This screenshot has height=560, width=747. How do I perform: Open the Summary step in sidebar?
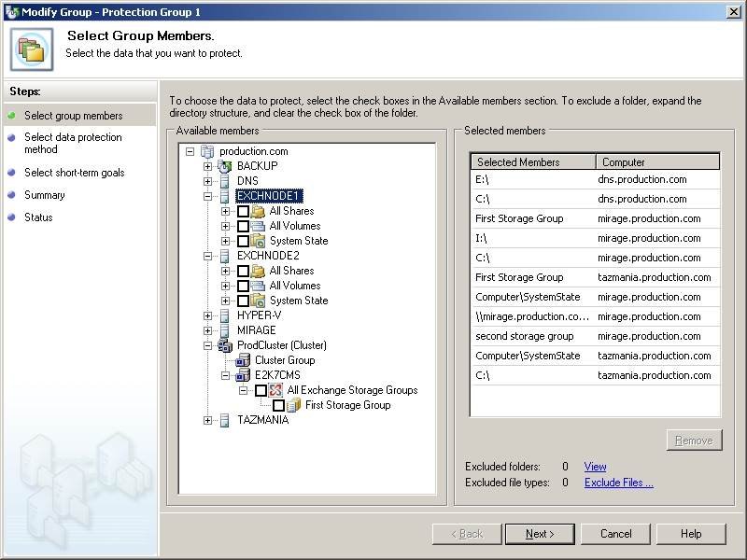[44, 195]
